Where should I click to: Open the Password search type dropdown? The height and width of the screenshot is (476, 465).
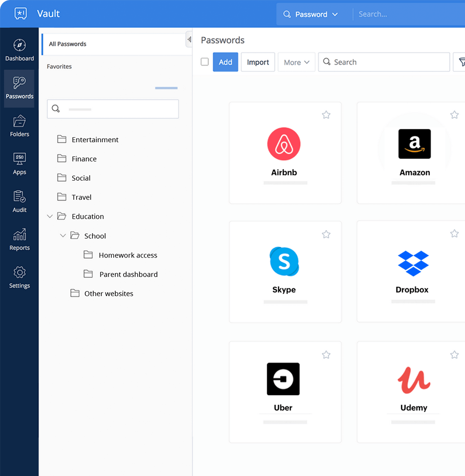point(311,14)
